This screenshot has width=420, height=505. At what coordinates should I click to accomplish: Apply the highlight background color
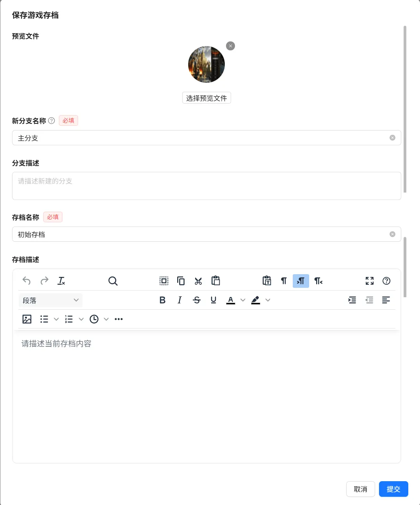[x=256, y=300]
